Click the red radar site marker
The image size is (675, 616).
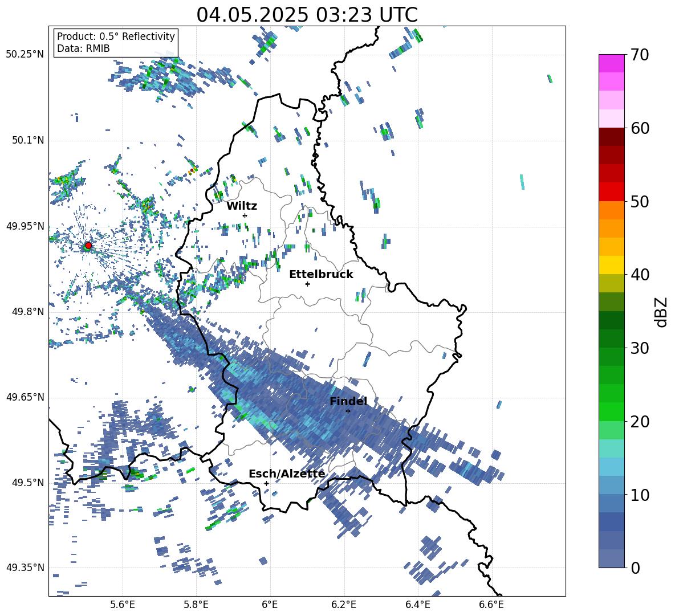click(x=88, y=246)
